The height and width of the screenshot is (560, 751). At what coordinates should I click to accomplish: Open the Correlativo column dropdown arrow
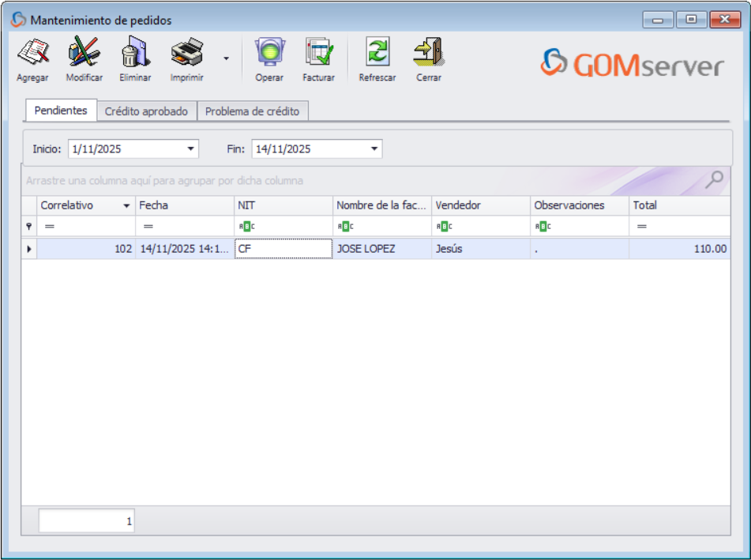[125, 205]
